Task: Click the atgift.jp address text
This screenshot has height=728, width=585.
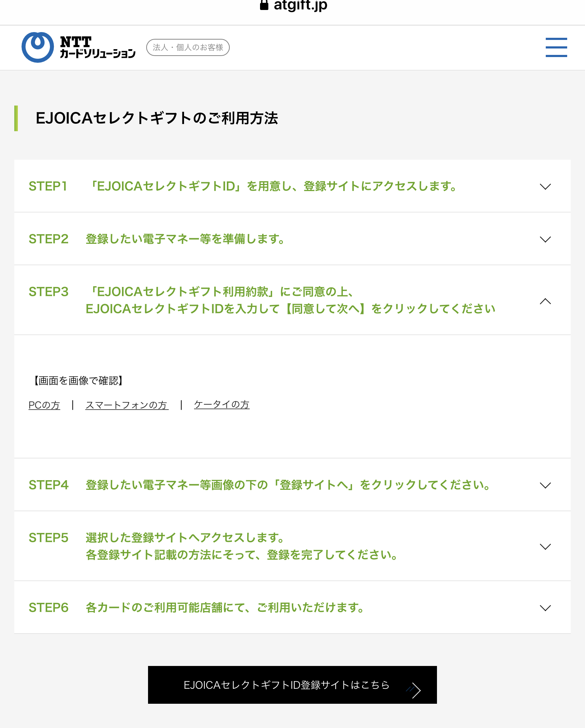Action: click(x=300, y=5)
